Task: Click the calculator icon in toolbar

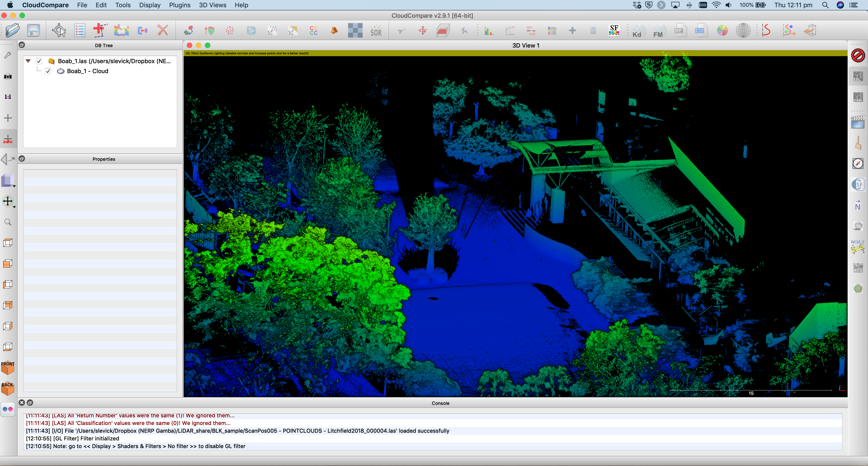Action: (593, 31)
